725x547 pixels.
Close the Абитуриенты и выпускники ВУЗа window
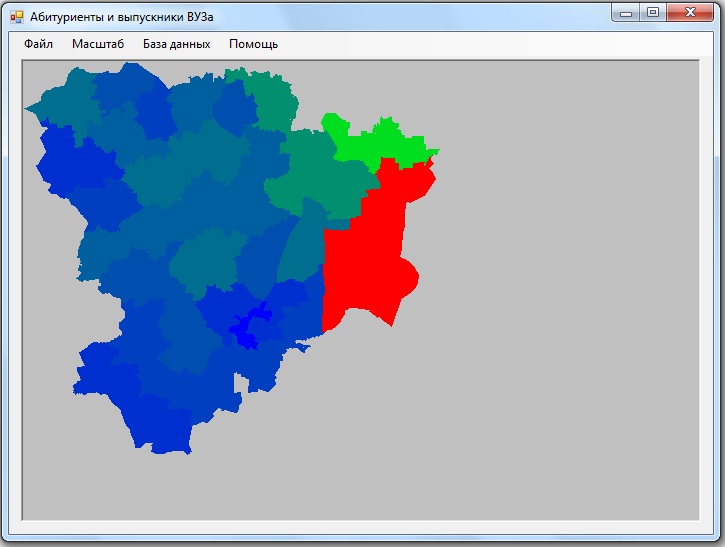click(690, 12)
